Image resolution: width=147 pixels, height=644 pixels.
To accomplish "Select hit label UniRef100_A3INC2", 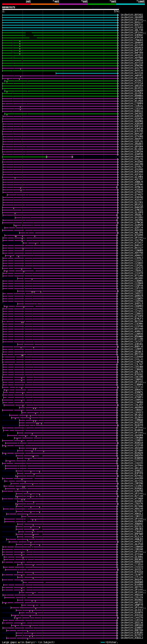I will (132, 81).
